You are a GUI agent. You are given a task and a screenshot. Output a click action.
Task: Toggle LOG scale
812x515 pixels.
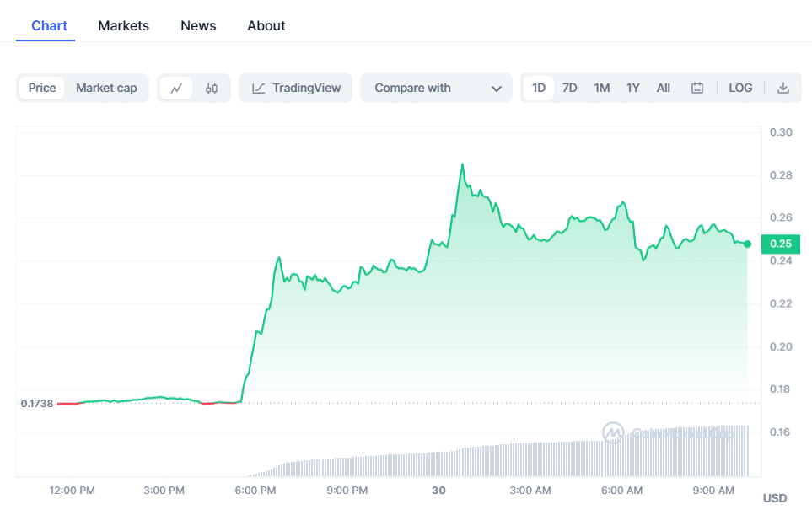pyautogui.click(x=740, y=88)
